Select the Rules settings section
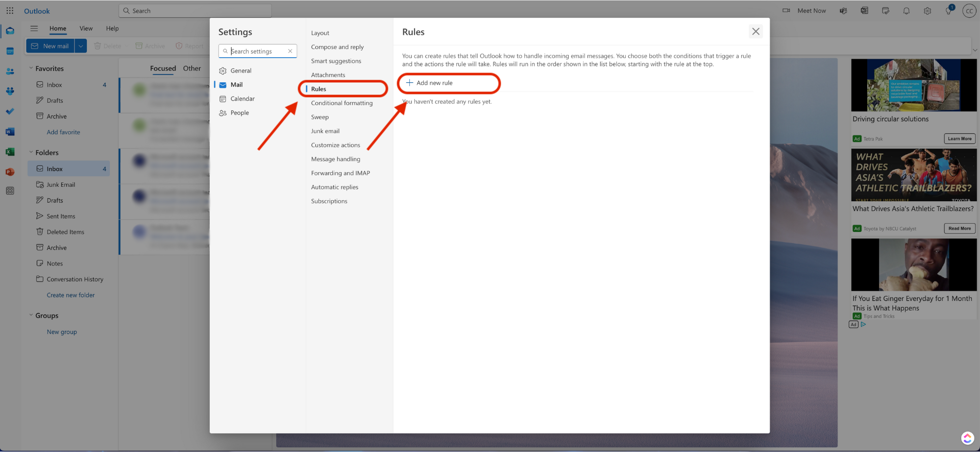980x452 pixels. pyautogui.click(x=318, y=89)
